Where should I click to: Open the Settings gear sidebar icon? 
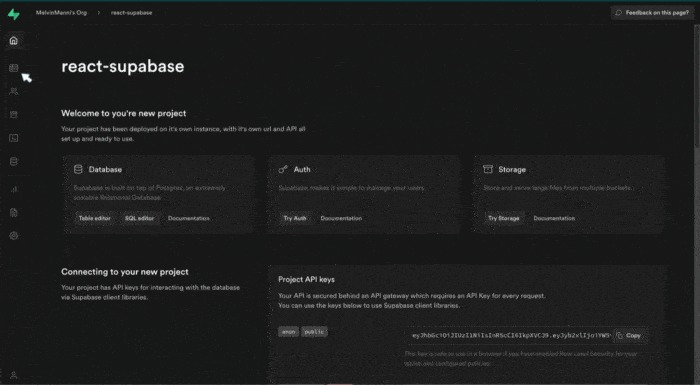pyautogui.click(x=14, y=235)
